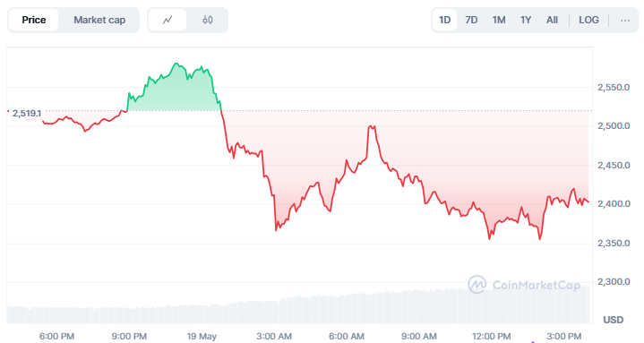This screenshot has width=644, height=343.
Task: Show All time price history
Action: (x=552, y=20)
